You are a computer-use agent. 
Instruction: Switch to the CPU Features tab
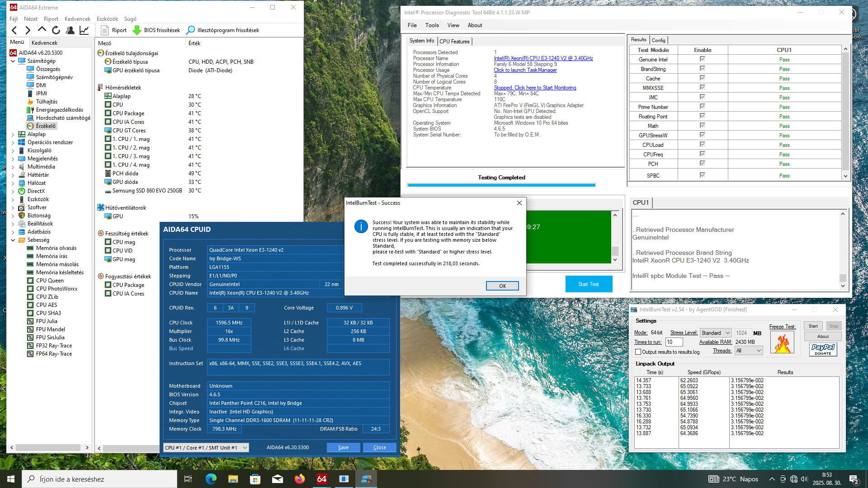[x=454, y=41]
